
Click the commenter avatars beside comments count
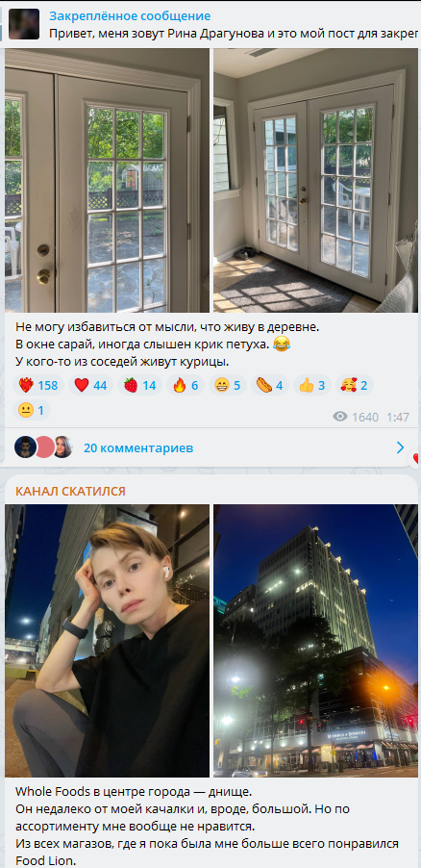coord(43,447)
